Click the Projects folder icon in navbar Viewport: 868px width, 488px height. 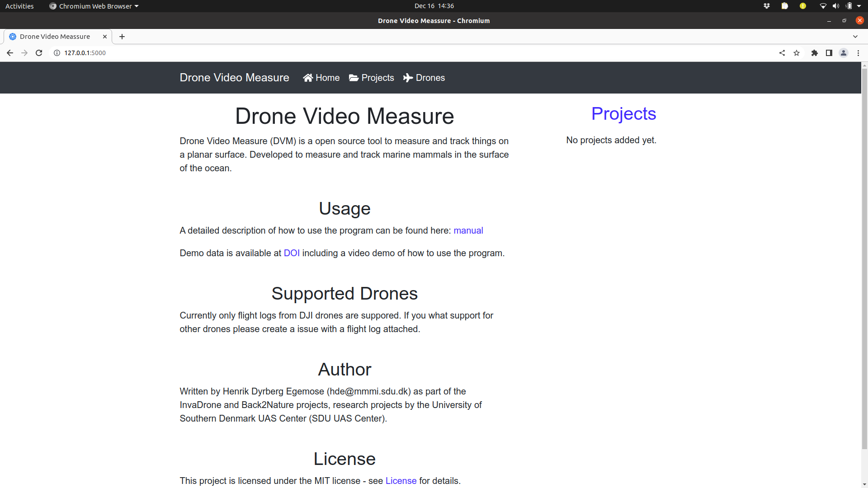pos(354,78)
